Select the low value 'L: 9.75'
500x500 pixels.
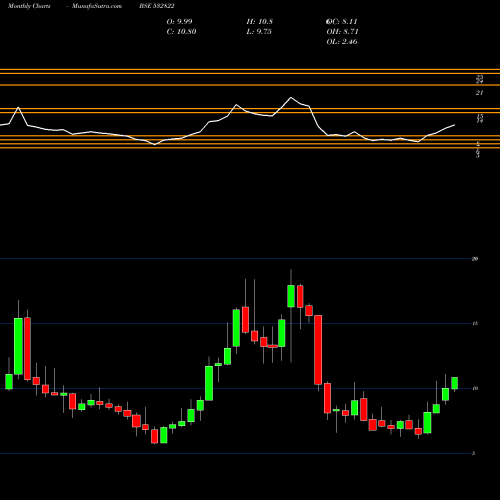pyautogui.click(x=259, y=32)
